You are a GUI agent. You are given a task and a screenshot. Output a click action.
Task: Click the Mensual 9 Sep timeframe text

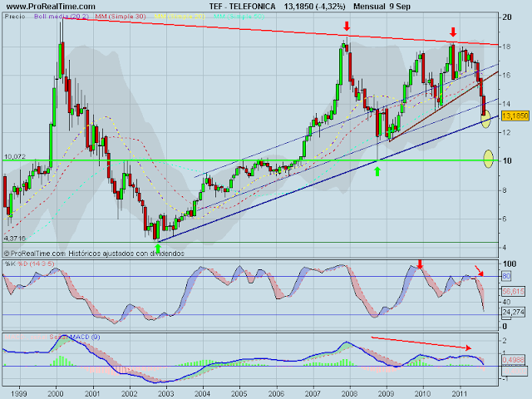pos(382,7)
